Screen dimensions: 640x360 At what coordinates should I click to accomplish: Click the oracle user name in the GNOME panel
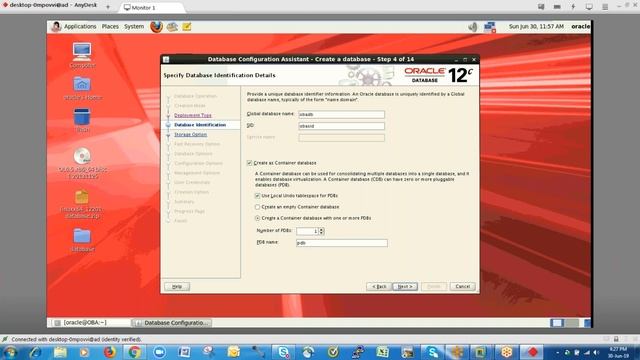pos(580,27)
